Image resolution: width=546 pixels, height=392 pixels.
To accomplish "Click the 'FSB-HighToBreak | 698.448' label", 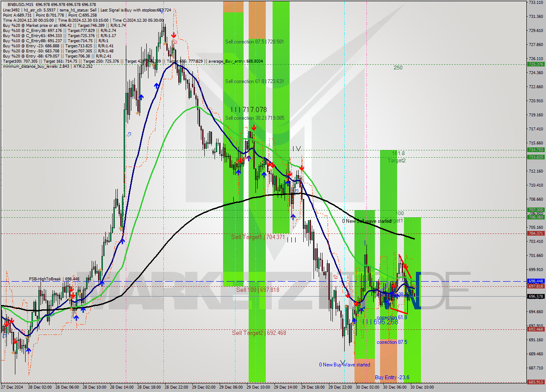I will click(x=54, y=279).
